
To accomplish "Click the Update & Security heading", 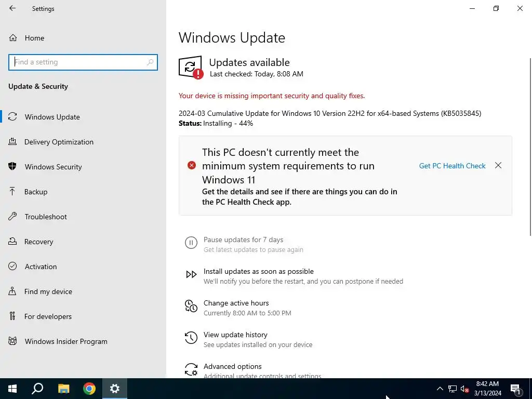I will 38,86.
